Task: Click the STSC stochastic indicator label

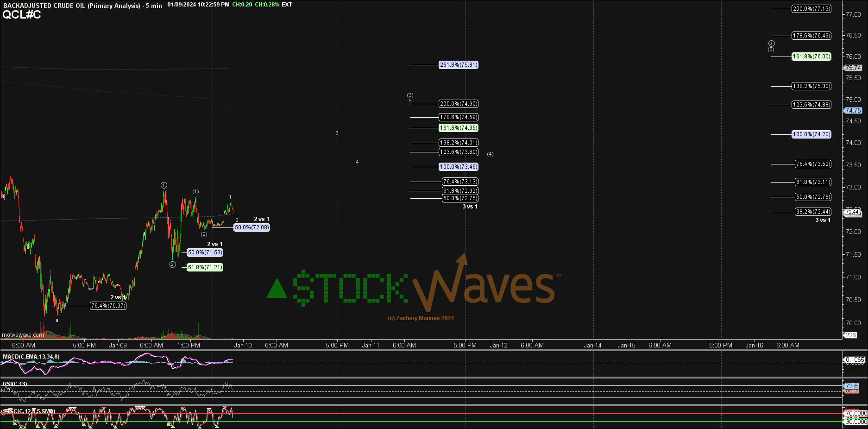Action: [x=29, y=411]
